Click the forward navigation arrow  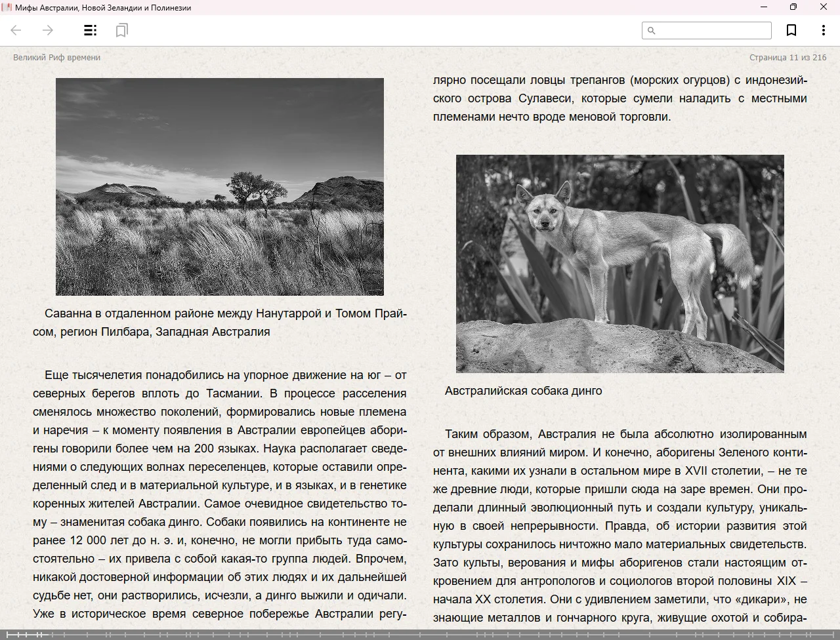pyautogui.click(x=48, y=30)
